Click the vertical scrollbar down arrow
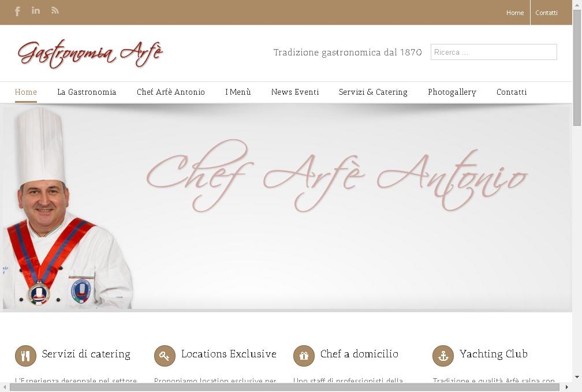 (577, 377)
